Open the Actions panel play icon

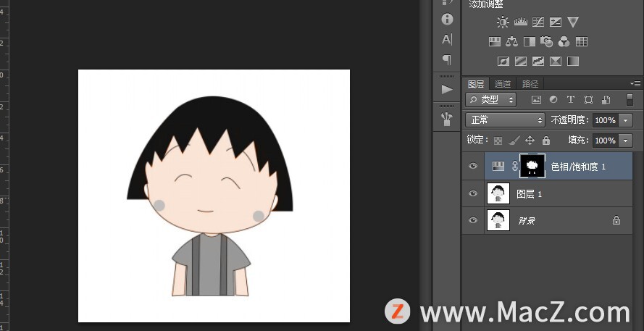(x=447, y=90)
